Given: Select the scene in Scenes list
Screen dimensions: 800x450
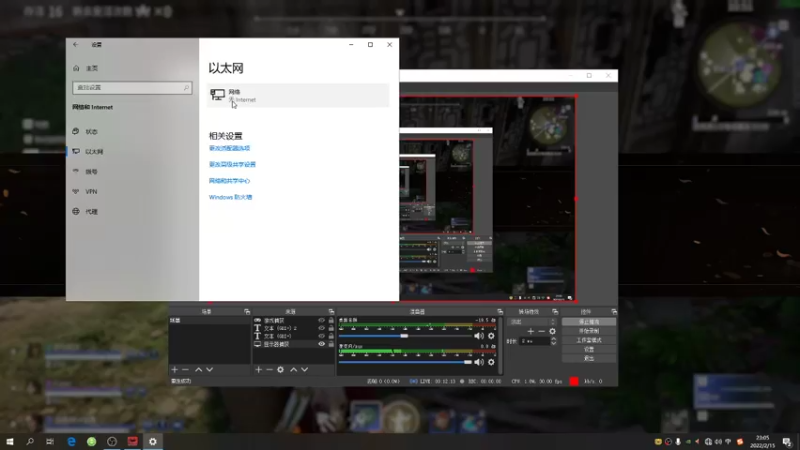Looking at the screenshot, I should click(209, 320).
